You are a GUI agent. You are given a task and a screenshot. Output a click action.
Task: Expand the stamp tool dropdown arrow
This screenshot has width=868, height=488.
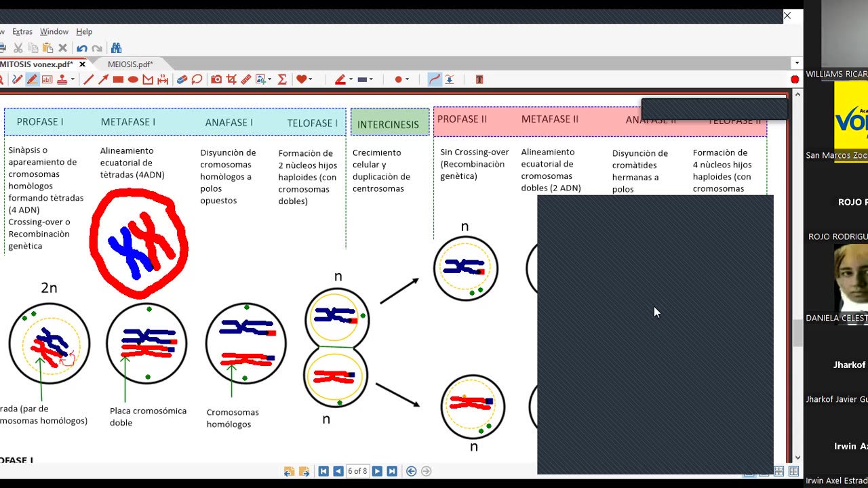point(73,79)
